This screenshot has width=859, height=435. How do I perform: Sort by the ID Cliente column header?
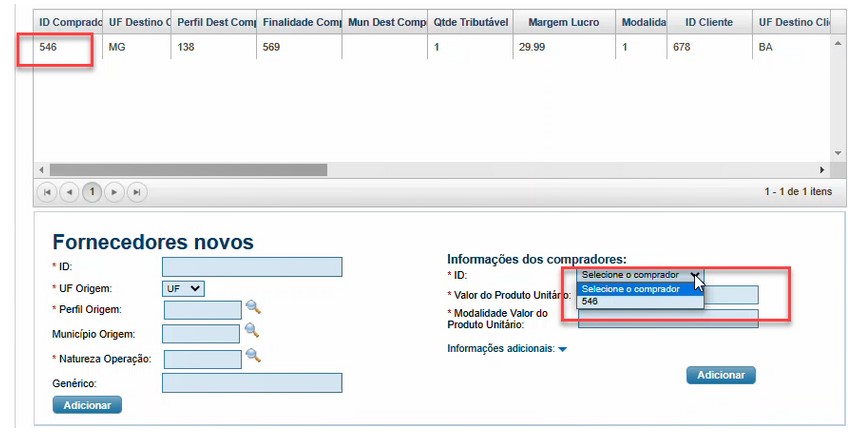709,22
